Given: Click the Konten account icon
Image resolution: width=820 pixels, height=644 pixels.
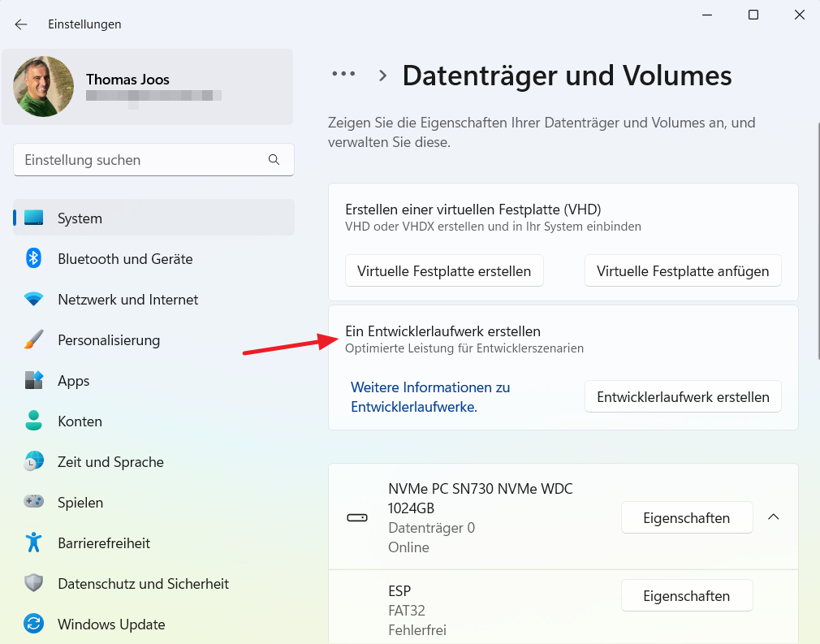Looking at the screenshot, I should tap(34, 421).
